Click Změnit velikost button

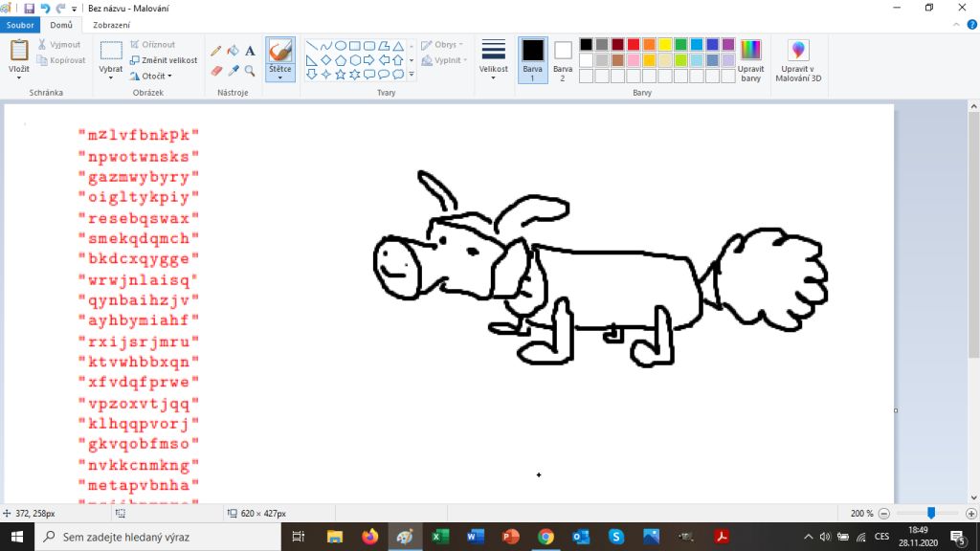pyautogui.click(x=164, y=60)
